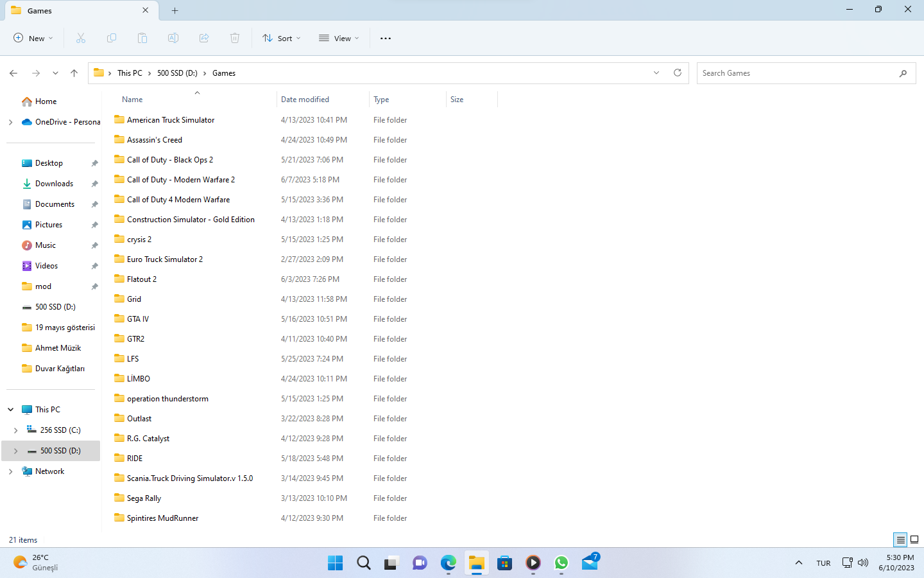The width and height of the screenshot is (924, 578).
Task: Select the Flatout 2 folder
Action: 142,279
